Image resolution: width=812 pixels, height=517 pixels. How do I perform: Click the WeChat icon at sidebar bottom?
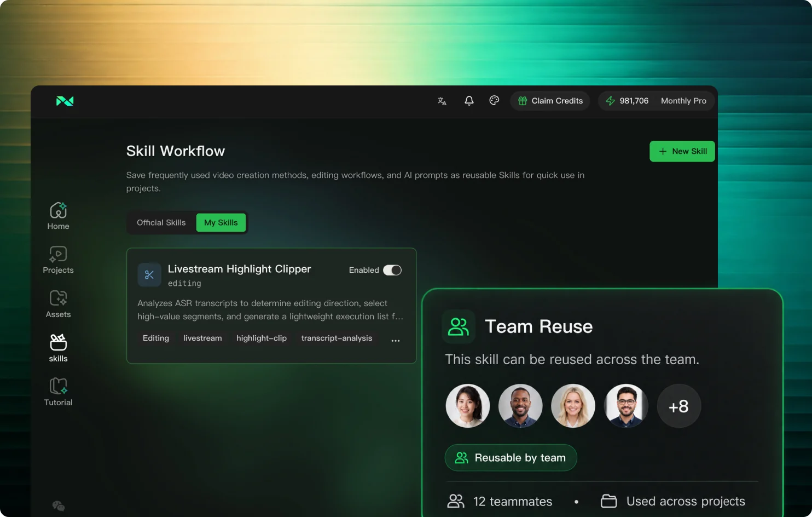tap(59, 506)
